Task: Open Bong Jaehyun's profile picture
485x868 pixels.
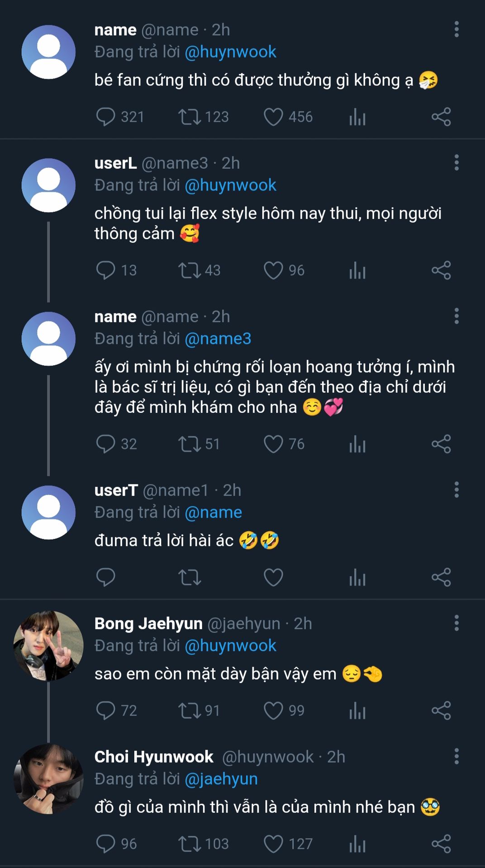Action: (x=48, y=646)
